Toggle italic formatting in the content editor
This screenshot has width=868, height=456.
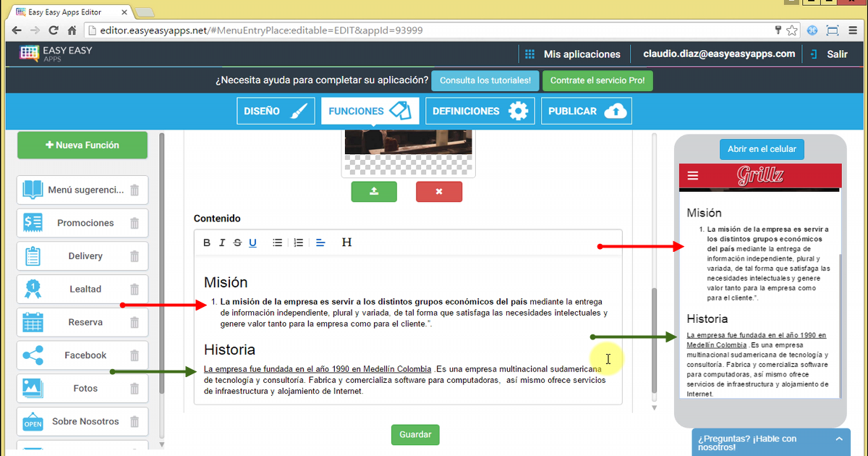coord(222,242)
